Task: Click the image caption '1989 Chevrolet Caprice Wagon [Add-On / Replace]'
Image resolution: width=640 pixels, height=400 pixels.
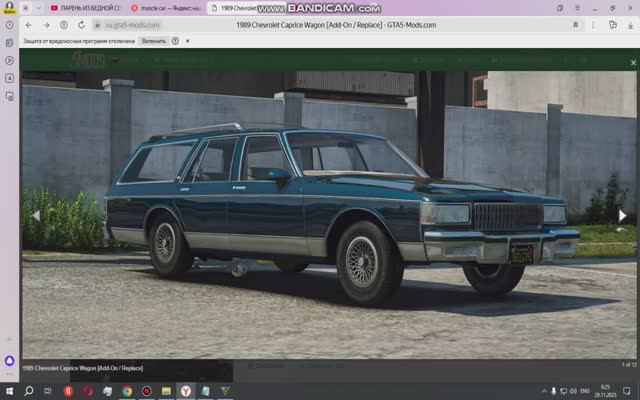Action: click(82, 368)
